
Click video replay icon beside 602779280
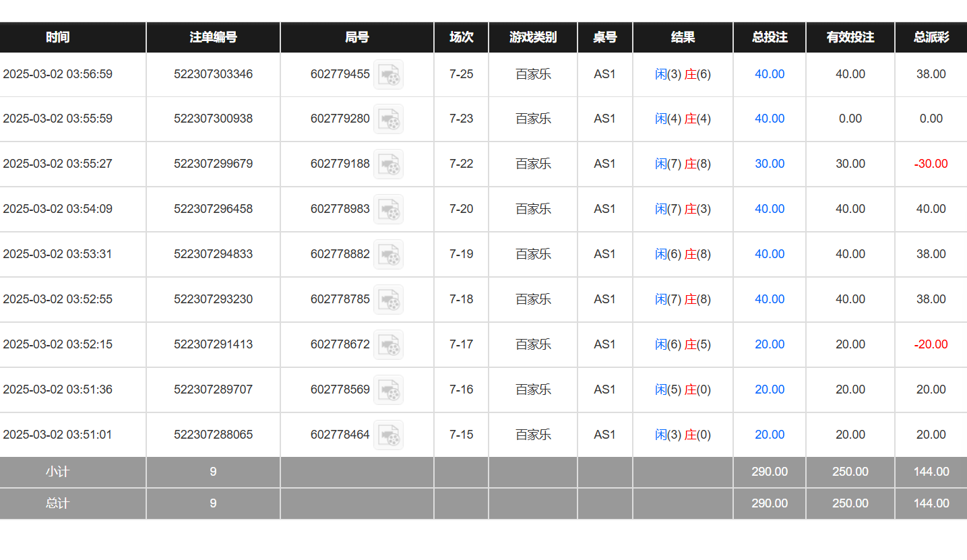point(388,119)
